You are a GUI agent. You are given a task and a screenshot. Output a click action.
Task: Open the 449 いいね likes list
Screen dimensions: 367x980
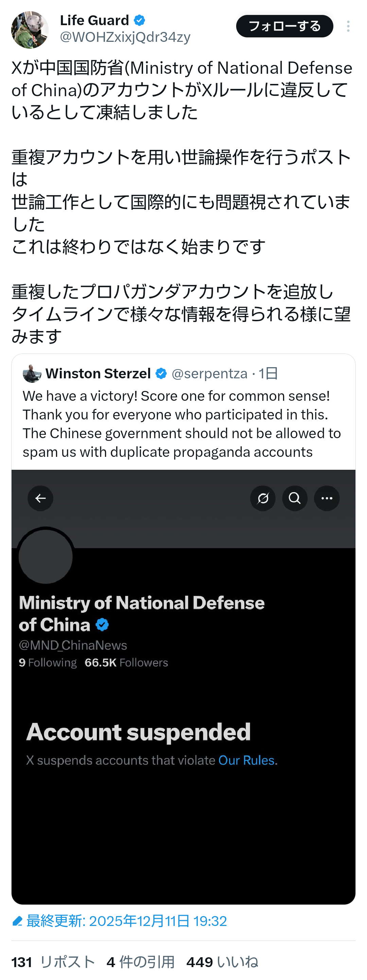coord(222,962)
